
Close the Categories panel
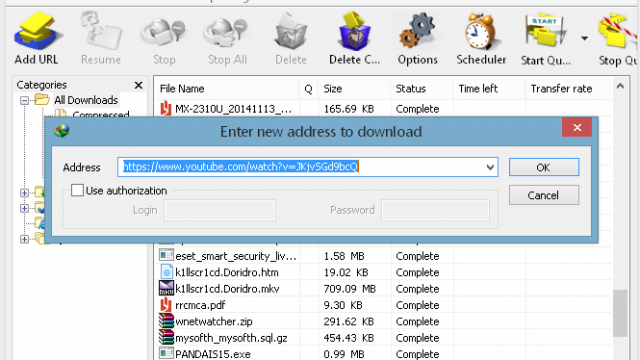point(138,85)
